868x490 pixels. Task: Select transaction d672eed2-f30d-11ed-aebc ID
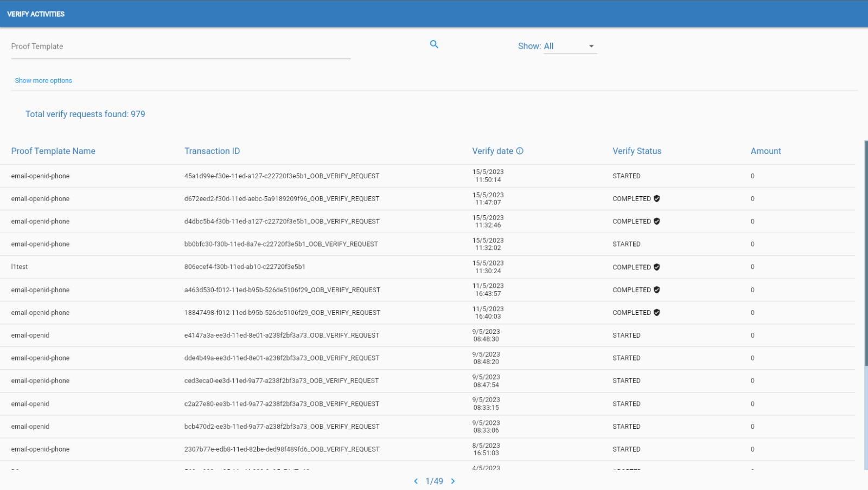pyautogui.click(x=282, y=199)
